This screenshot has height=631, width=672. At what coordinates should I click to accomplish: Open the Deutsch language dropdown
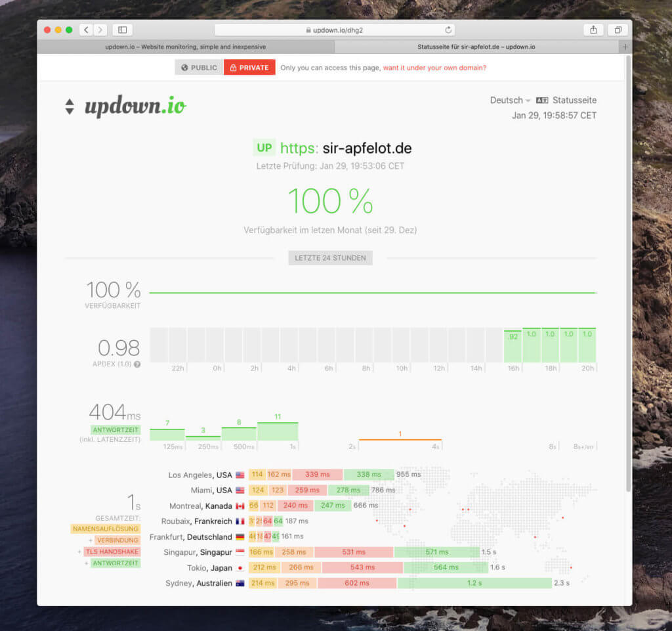tap(510, 100)
